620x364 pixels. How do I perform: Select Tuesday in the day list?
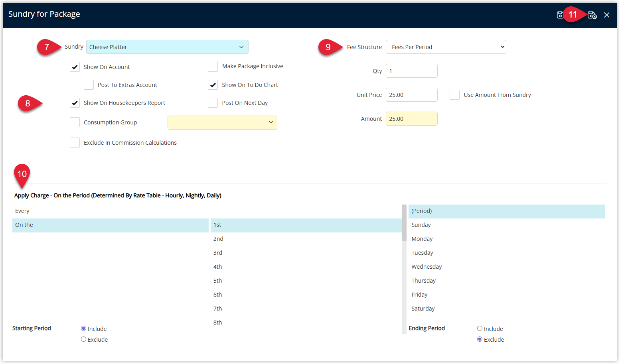click(x=506, y=253)
